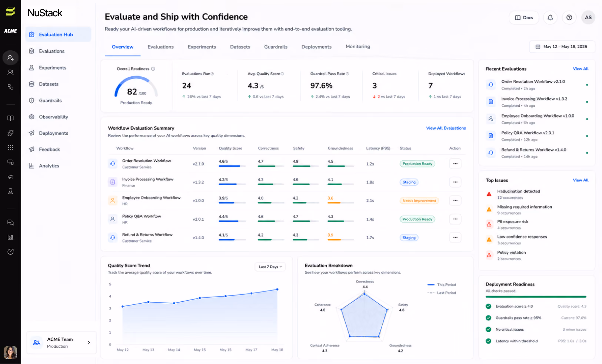Click the Latency within threshold check
The image size is (602, 364).
click(488, 341)
